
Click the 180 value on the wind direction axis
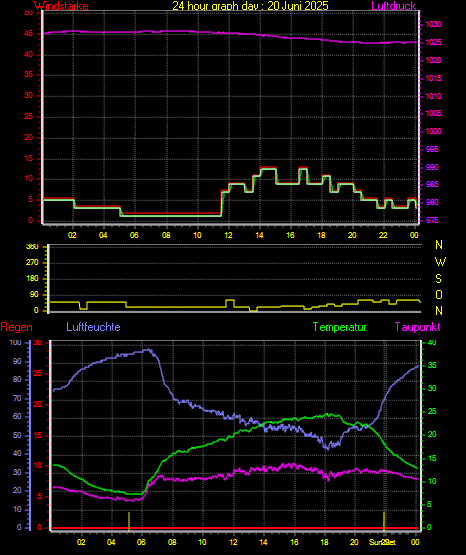[32, 279]
